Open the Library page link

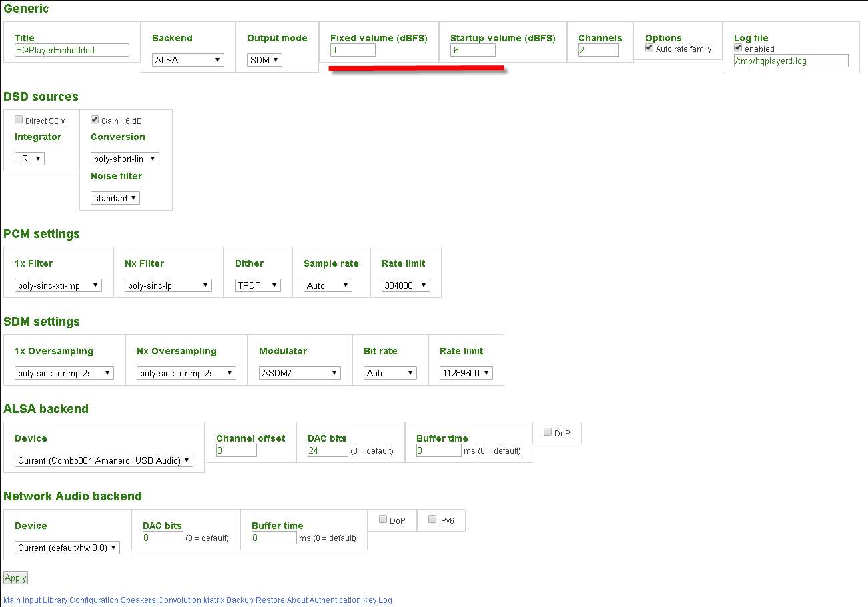click(55, 600)
